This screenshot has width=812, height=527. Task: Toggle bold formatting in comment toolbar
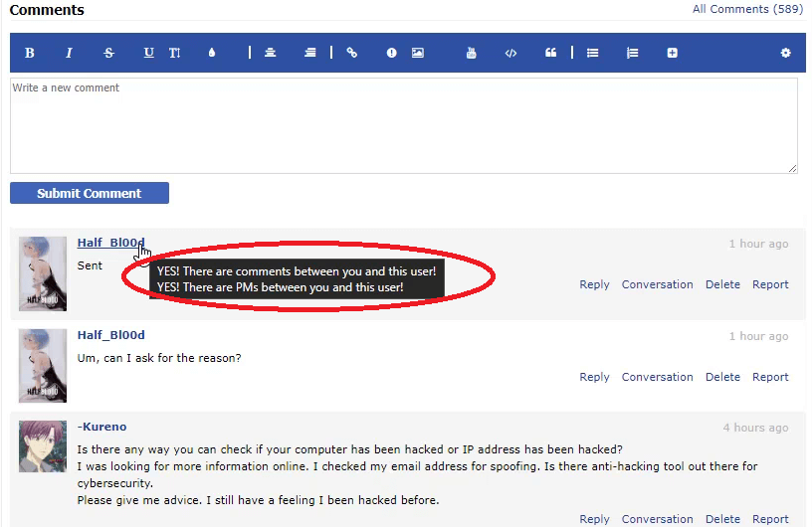pos(30,53)
